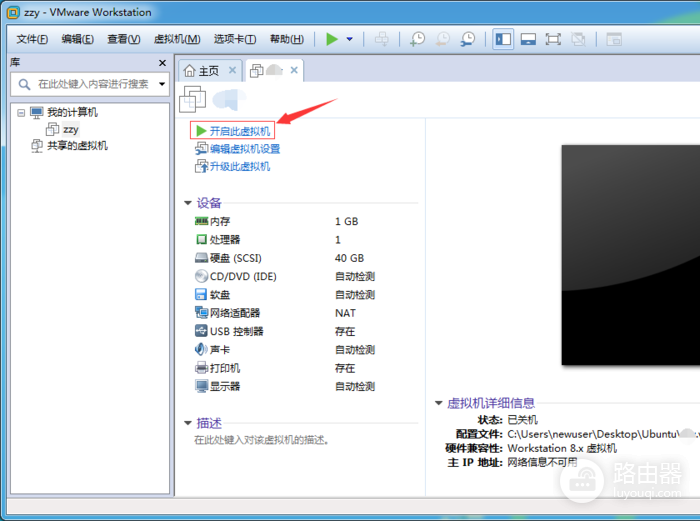This screenshot has height=521, width=700.
Task: Open the 虚拟机(M) menu
Action: 177,39
